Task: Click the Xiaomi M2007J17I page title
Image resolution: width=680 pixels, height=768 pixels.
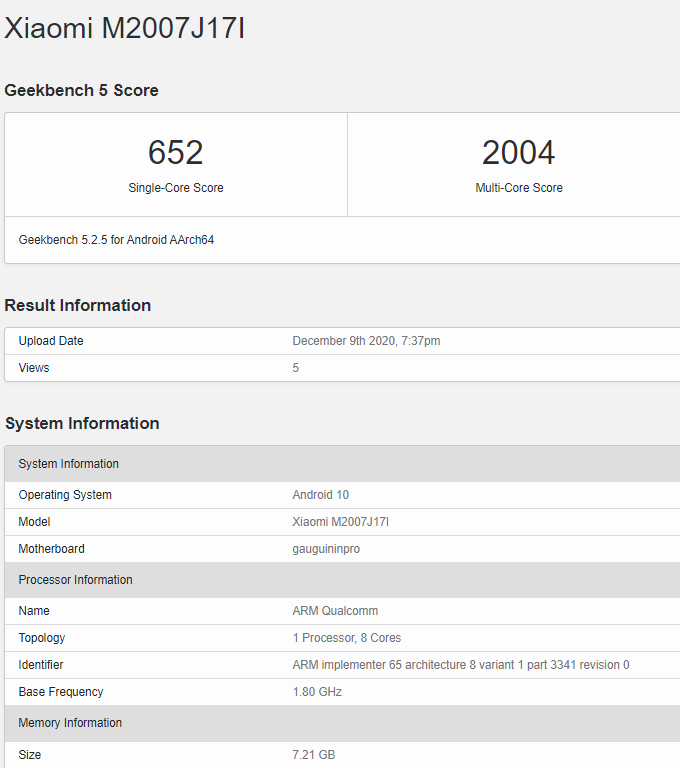Action: pyautogui.click(x=125, y=28)
